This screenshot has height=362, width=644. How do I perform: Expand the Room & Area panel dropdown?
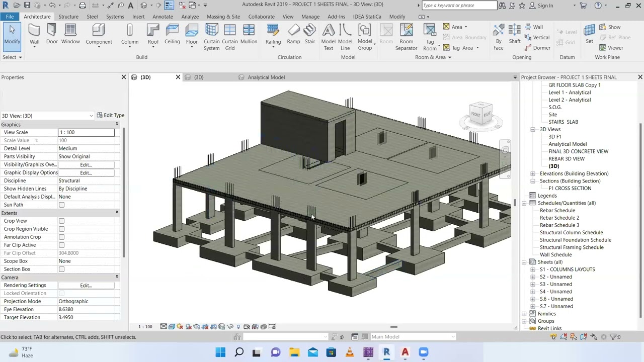coord(433,57)
